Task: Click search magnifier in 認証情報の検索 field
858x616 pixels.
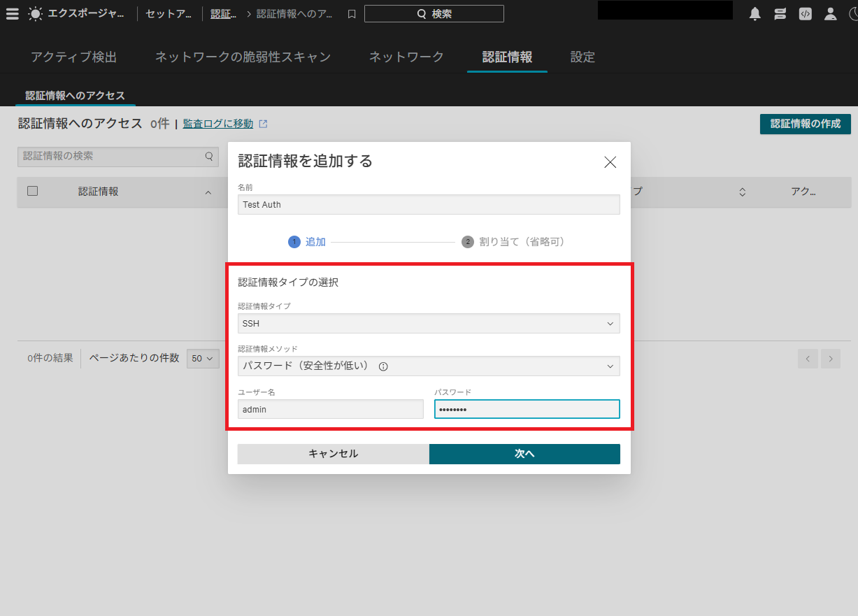Action: coord(208,157)
